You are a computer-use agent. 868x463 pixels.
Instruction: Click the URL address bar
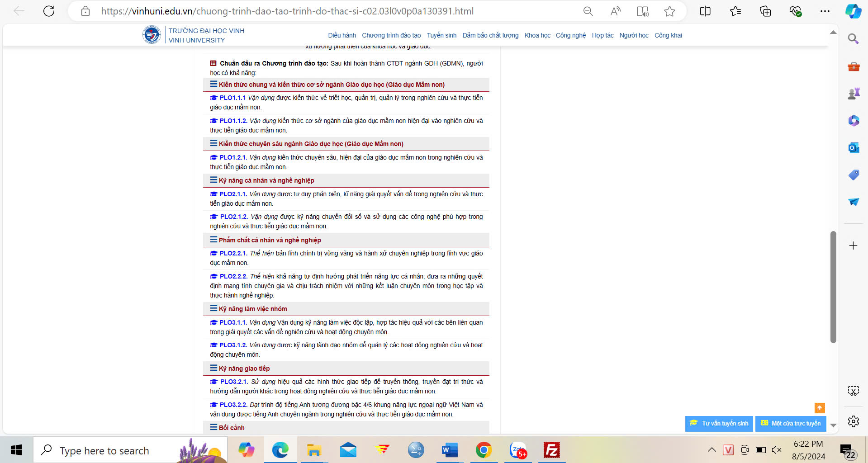[x=287, y=11]
